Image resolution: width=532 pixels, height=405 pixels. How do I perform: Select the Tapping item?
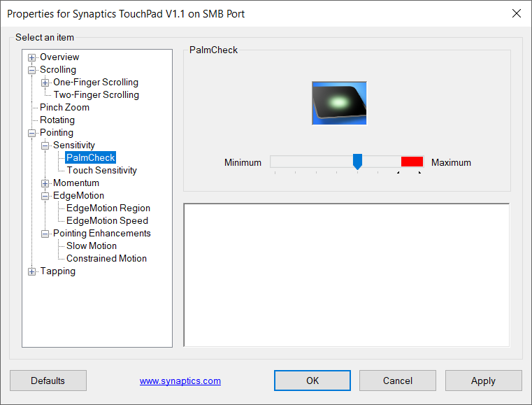point(58,271)
